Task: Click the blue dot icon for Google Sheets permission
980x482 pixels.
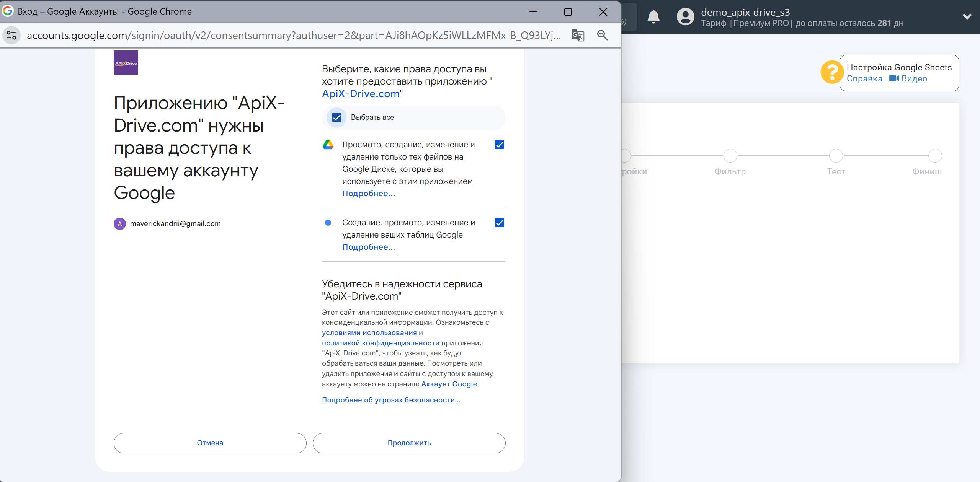Action: [x=328, y=223]
